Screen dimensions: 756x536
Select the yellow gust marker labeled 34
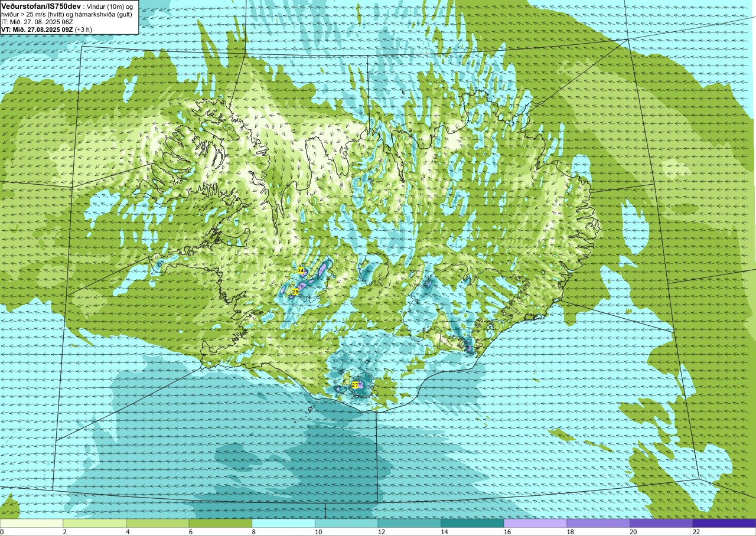pos(300,270)
